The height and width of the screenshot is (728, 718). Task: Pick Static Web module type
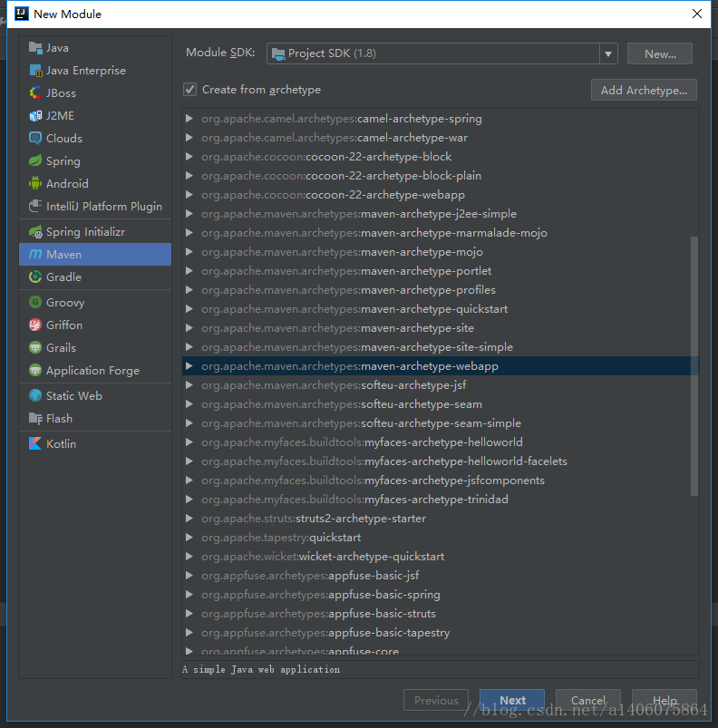pos(95,395)
